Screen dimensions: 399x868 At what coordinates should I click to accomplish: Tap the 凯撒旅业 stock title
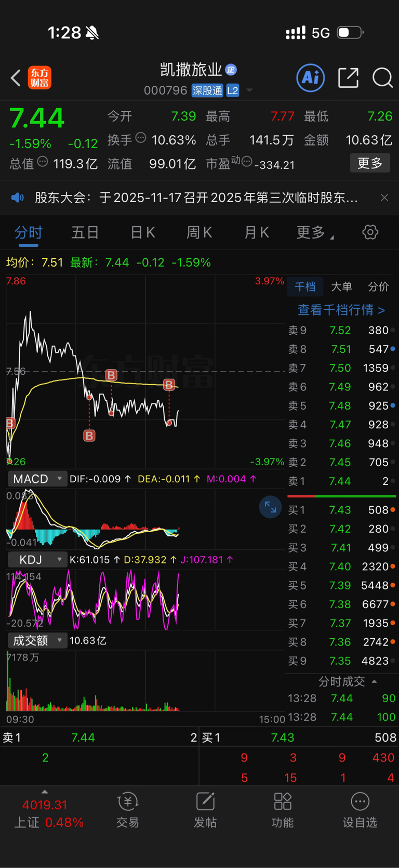click(191, 70)
